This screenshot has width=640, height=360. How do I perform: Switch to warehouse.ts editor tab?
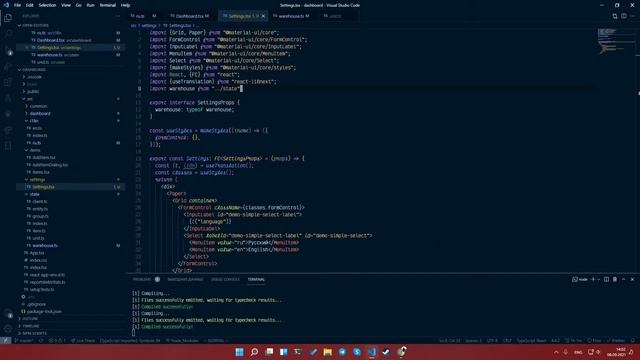291,16
